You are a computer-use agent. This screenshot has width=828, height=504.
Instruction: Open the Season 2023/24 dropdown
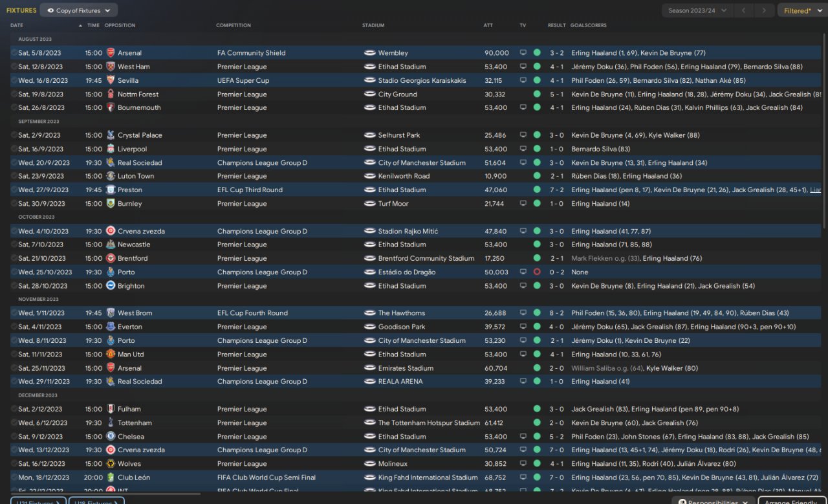[x=697, y=10]
